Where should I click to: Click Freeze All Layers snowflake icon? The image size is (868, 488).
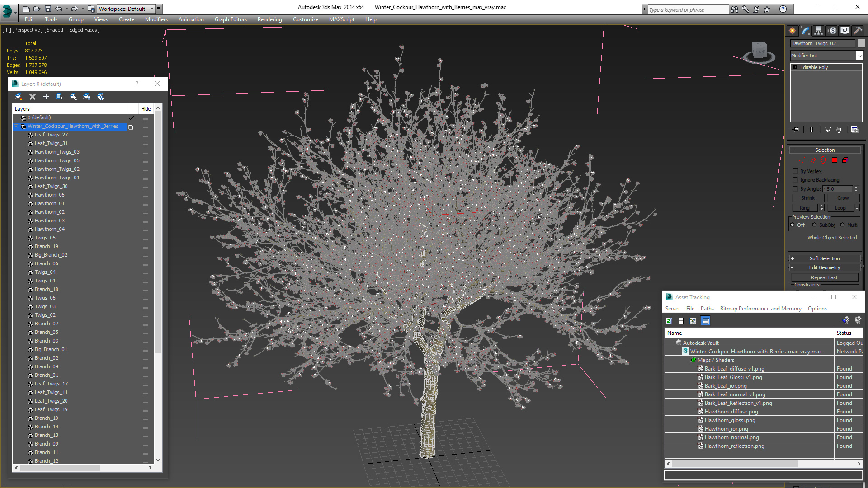[x=100, y=97]
